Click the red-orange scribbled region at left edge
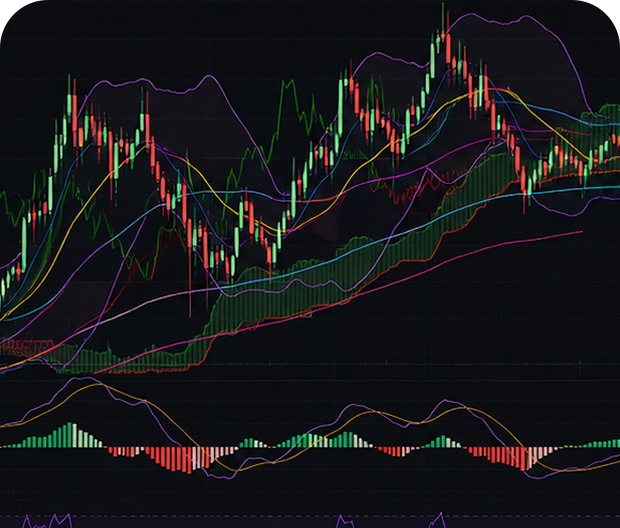 coord(26,347)
